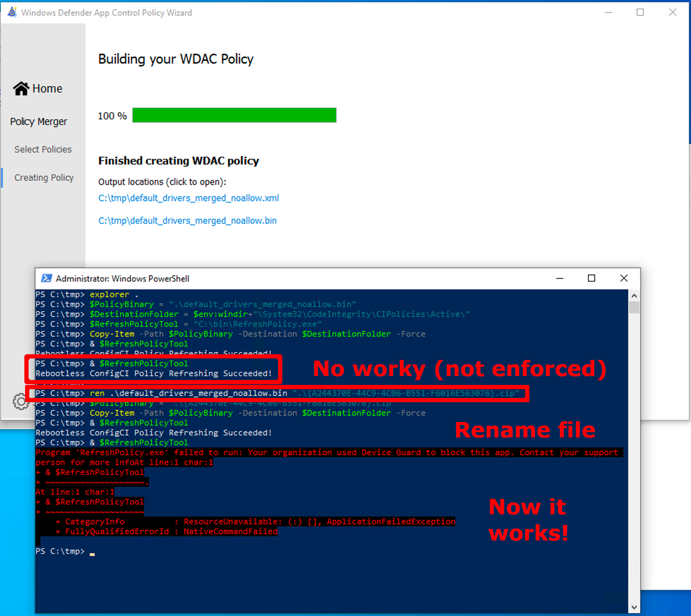Select the Home navigation entry
This screenshot has width=691, height=616.
coord(47,88)
